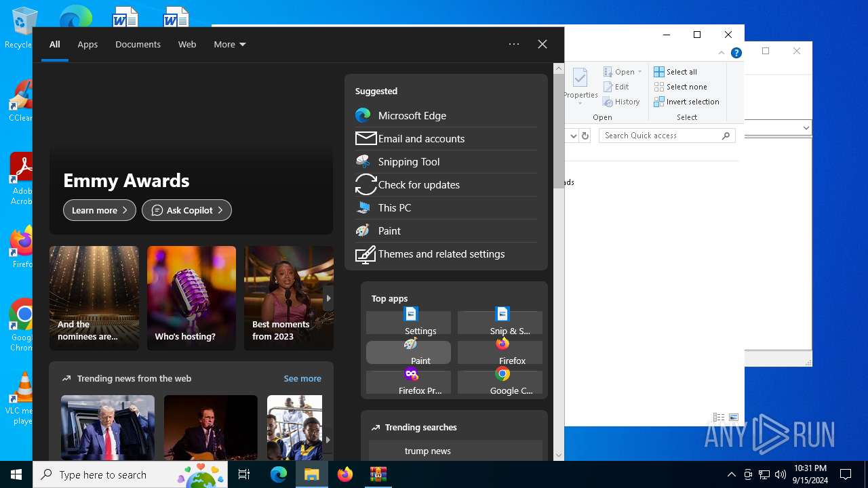Open Firefox on the taskbar
This screenshot has height=488, width=868.
[345, 474]
